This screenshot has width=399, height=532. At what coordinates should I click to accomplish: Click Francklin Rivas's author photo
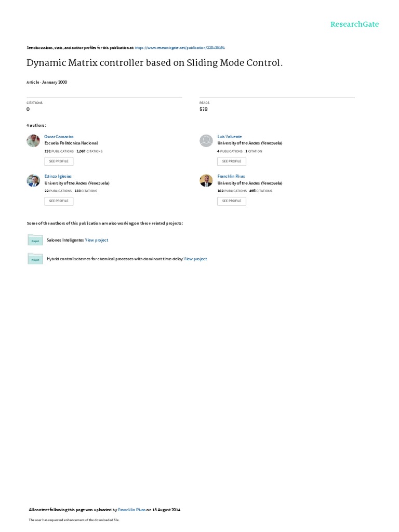pyautogui.click(x=206, y=180)
